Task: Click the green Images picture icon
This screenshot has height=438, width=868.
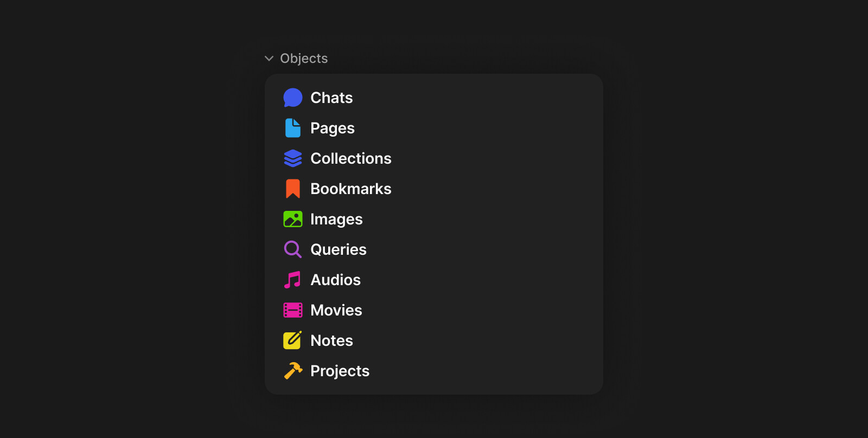Action: [x=293, y=219]
